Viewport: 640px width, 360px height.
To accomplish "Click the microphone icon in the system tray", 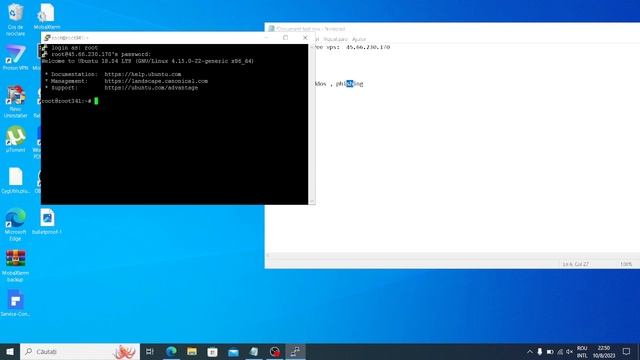I will click(540, 351).
